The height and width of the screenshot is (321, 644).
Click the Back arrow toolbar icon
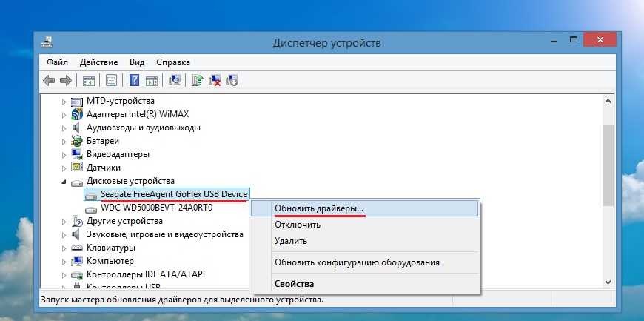coord(49,80)
